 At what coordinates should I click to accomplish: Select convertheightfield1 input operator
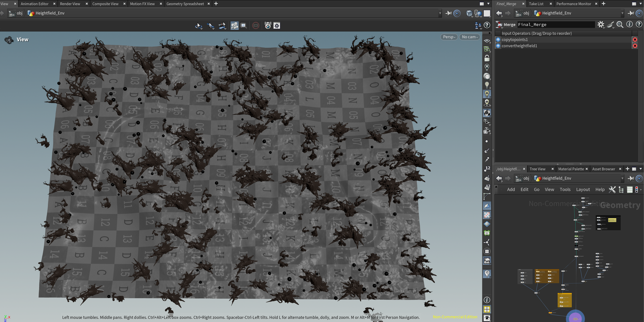pos(519,46)
